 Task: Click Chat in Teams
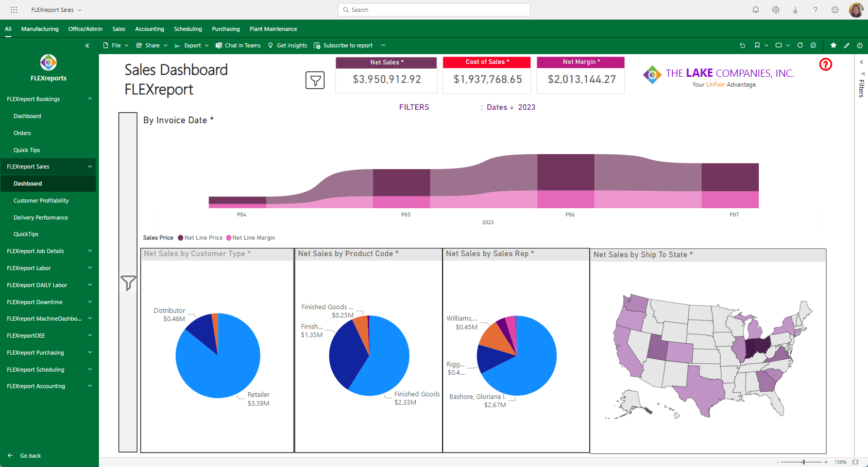pos(238,45)
